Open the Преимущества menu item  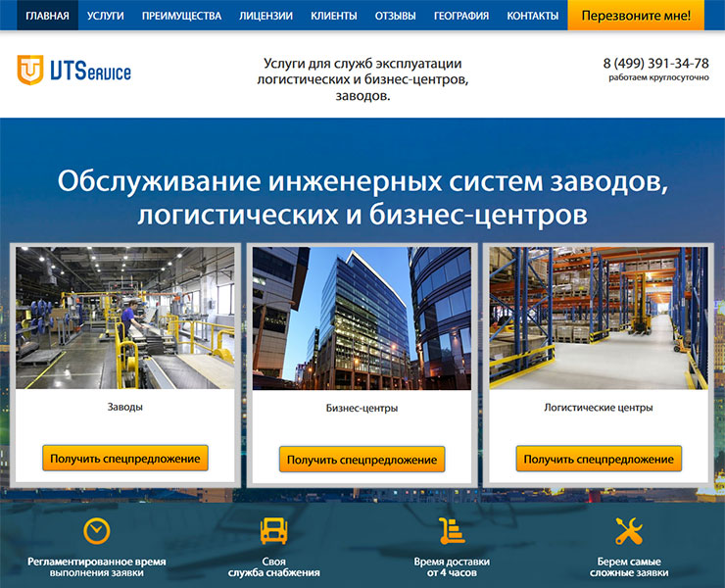coord(181,16)
